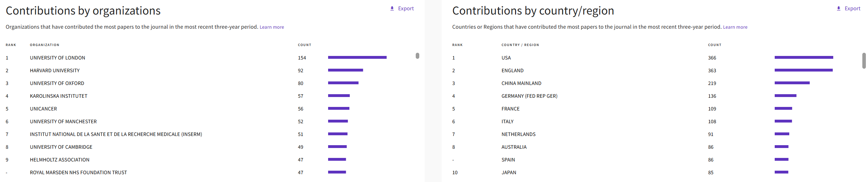The height and width of the screenshot is (182, 868).
Task: Click Export link for country/region table
Action: (852, 8)
